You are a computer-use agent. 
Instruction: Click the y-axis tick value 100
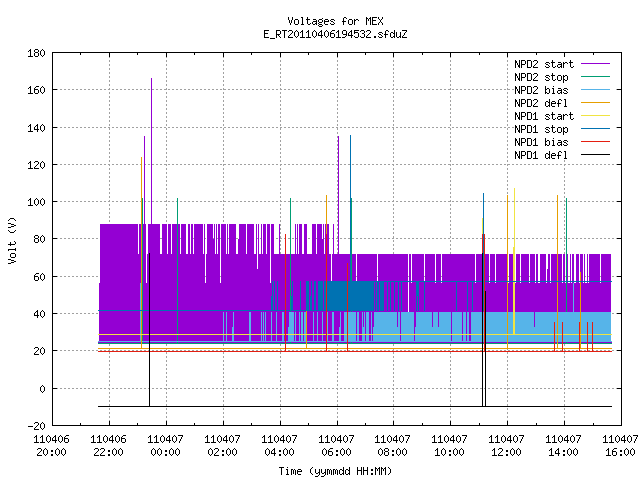coord(36,202)
